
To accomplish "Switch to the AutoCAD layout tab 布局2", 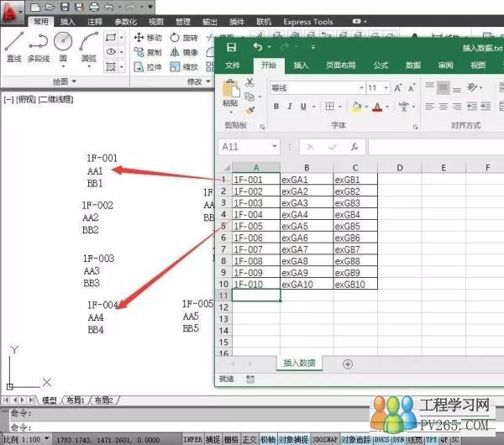I will pos(103,400).
